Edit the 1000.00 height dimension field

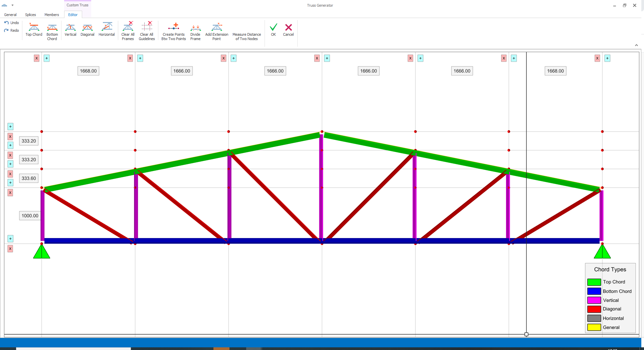pos(29,215)
